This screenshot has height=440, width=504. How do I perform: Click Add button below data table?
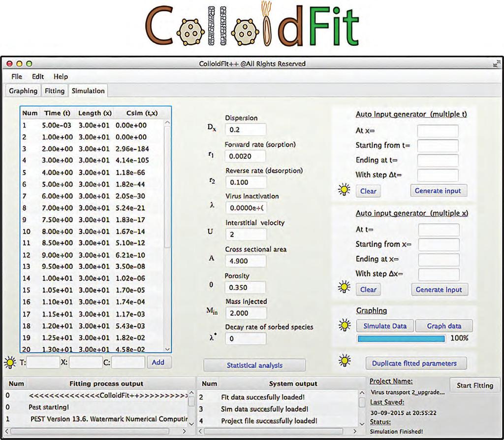click(x=158, y=363)
